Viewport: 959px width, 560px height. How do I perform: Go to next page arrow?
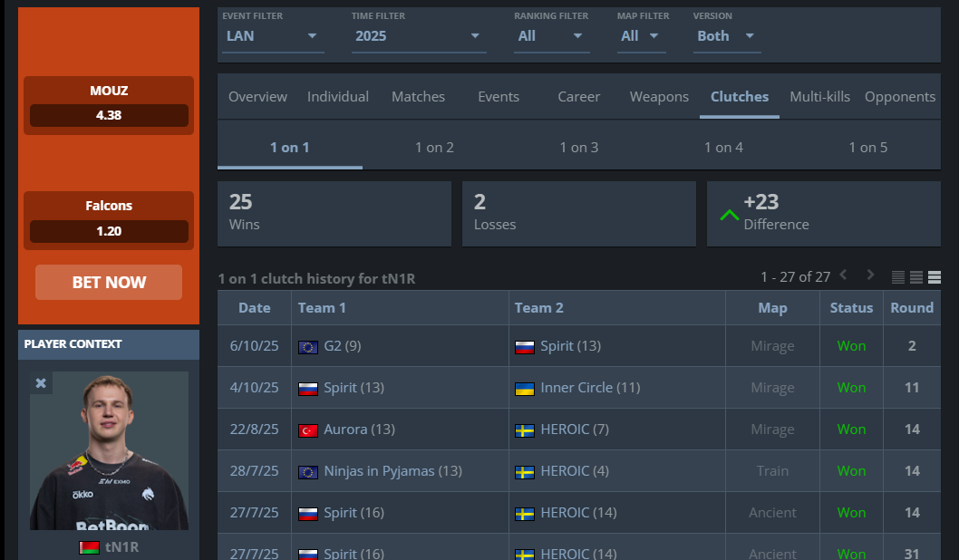coord(870,275)
